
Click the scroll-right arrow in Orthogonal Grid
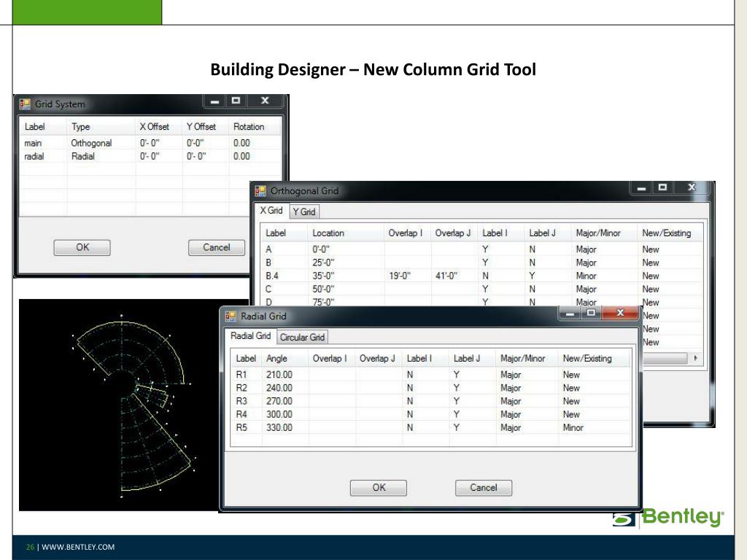coord(695,358)
